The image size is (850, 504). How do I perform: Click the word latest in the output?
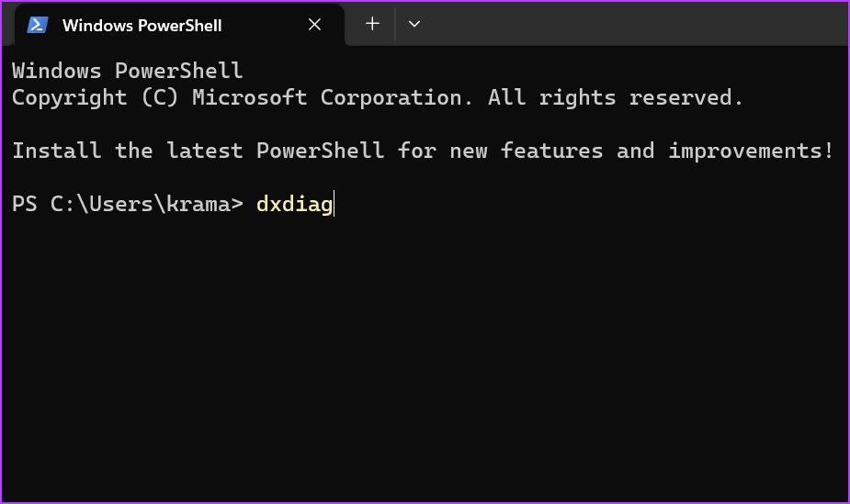click(204, 151)
